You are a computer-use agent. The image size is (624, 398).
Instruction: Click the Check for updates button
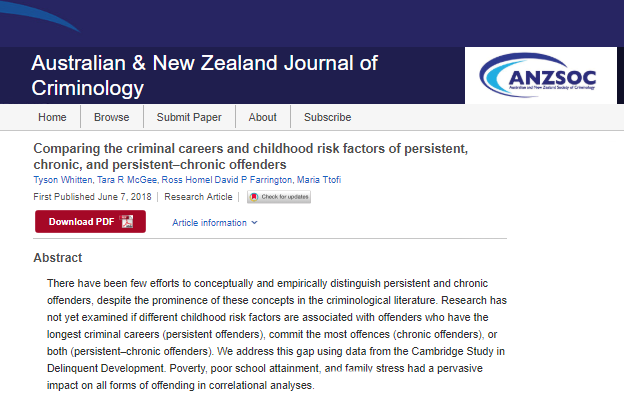[279, 197]
